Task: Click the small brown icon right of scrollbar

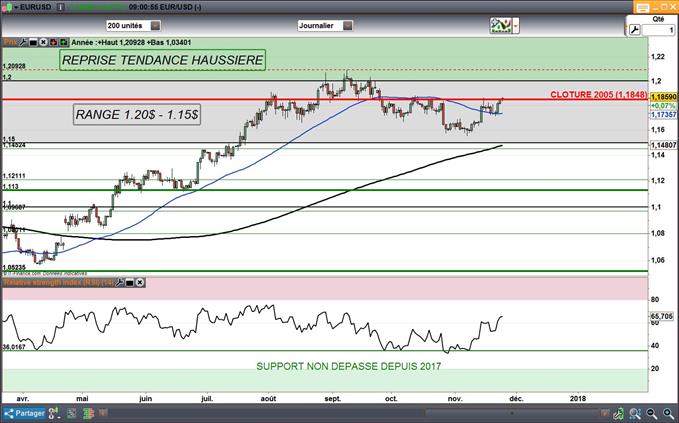Action: (605, 413)
